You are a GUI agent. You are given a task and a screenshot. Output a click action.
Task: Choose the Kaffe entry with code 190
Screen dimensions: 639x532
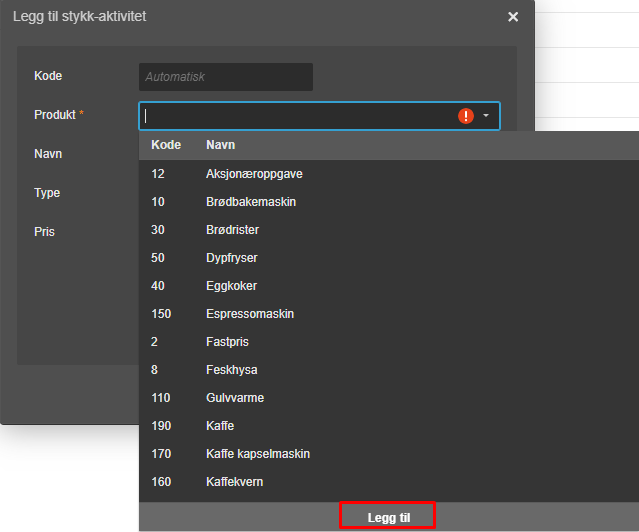(389, 426)
